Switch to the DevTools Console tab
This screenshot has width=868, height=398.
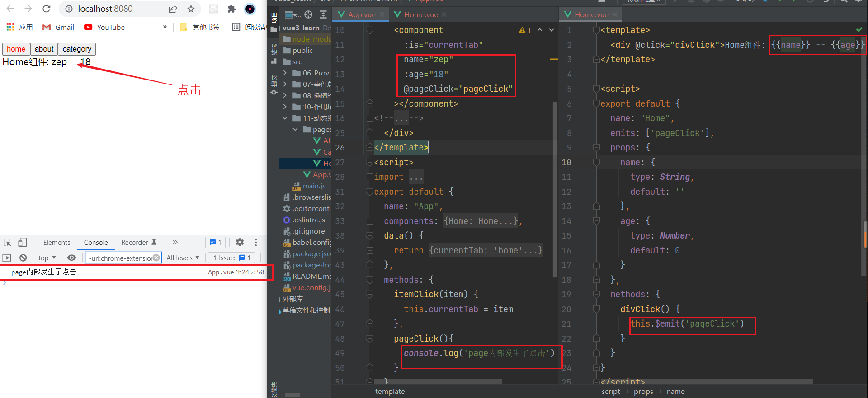click(x=96, y=243)
